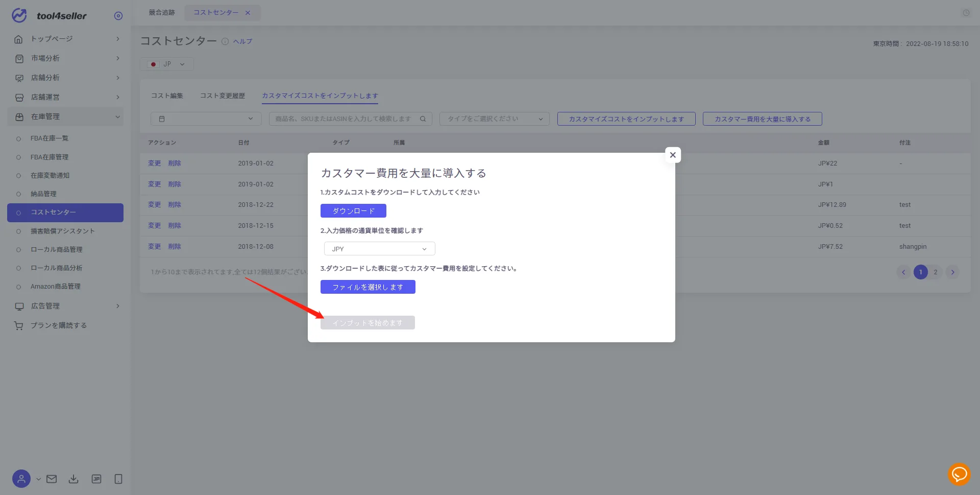The width and height of the screenshot is (980, 495).
Task: Switch to コスト変更履歴 tab
Action: (x=223, y=96)
